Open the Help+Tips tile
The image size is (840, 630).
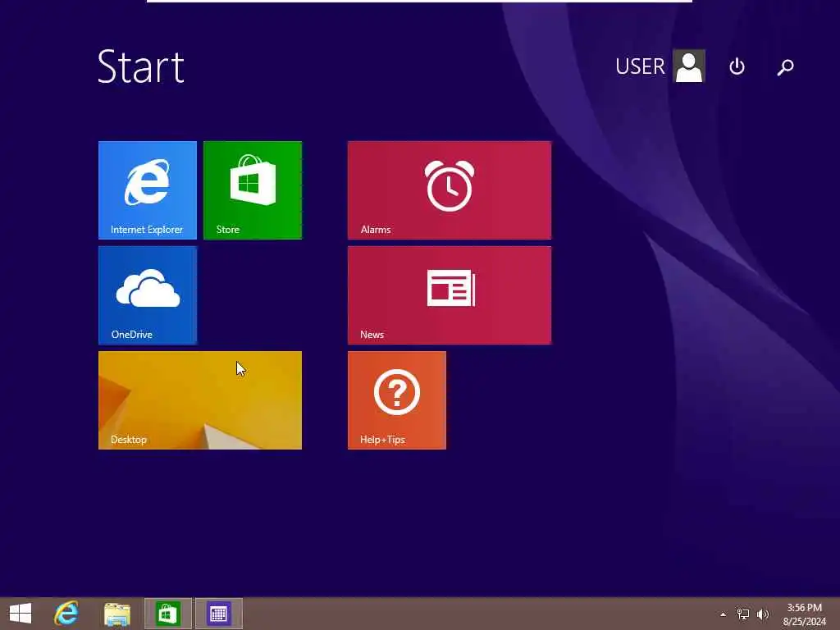396,400
